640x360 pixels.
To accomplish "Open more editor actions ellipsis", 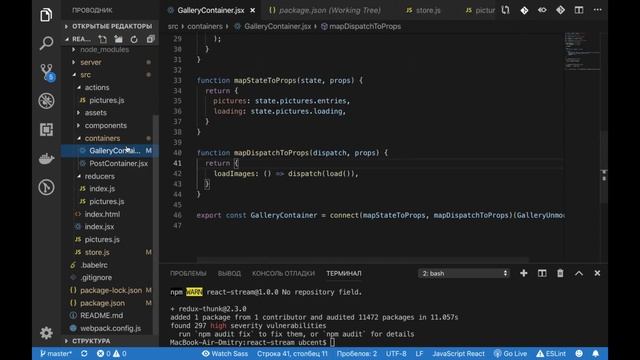I will pos(598,10).
